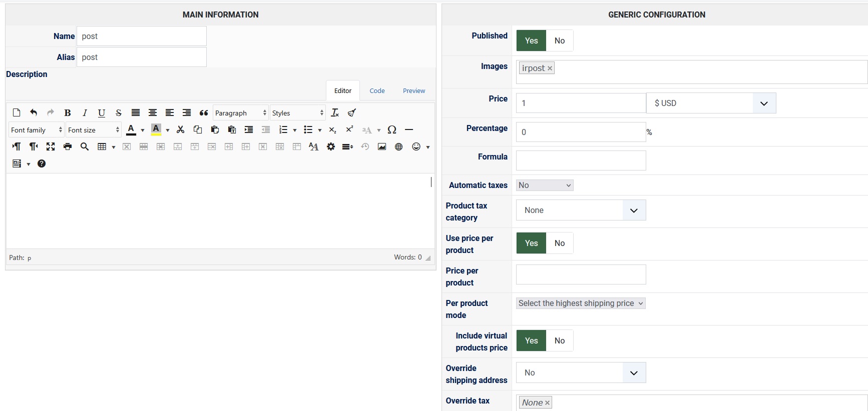Open the find and replace tool
This screenshot has height=411, width=868.
[x=85, y=147]
